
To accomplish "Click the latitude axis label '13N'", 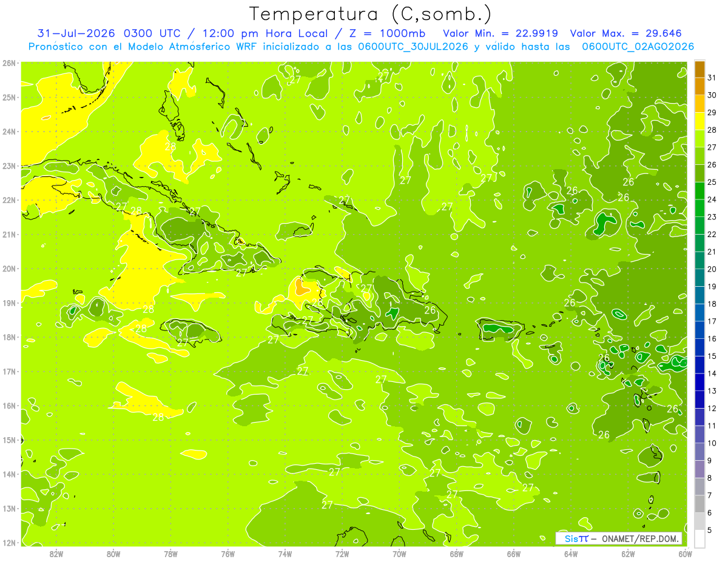I will tap(9, 508).
